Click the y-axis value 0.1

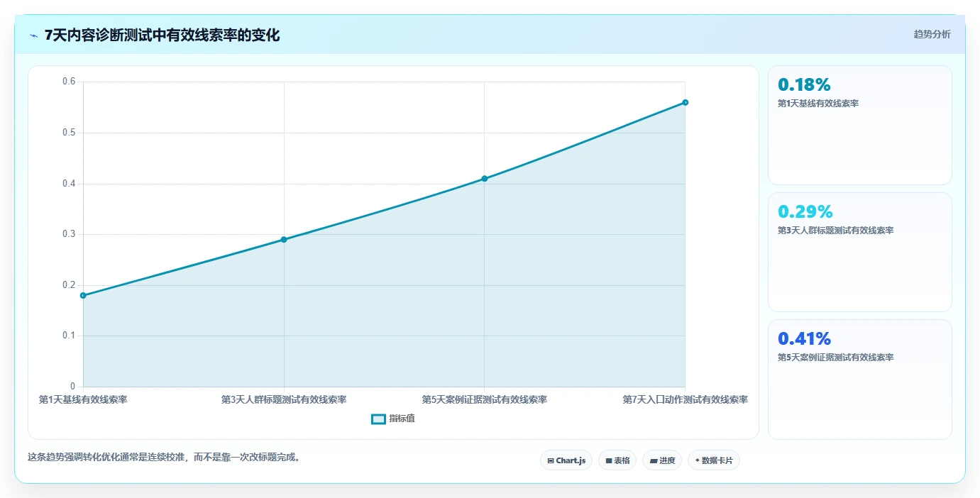(69, 336)
